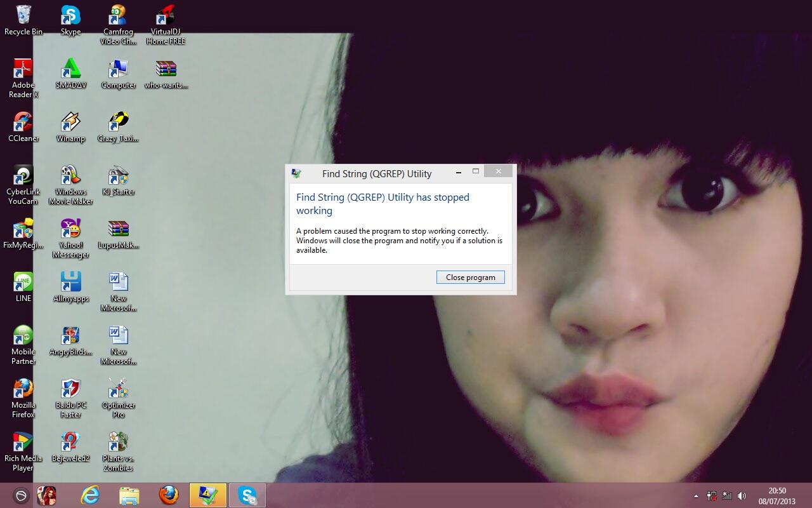
Task: Select the Camfrog Video Chat shortcut
Action: pyautogui.click(x=118, y=24)
